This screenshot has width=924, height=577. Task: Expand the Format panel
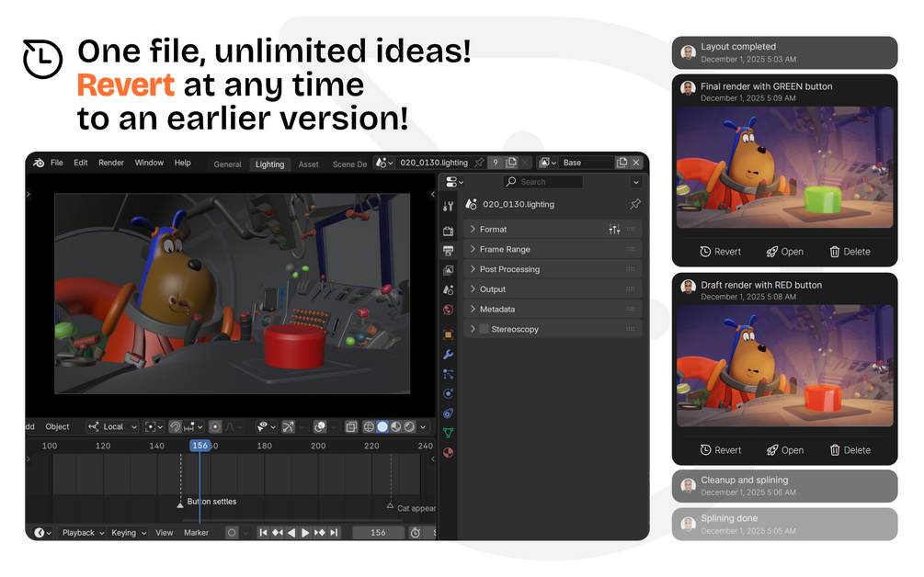(x=553, y=229)
